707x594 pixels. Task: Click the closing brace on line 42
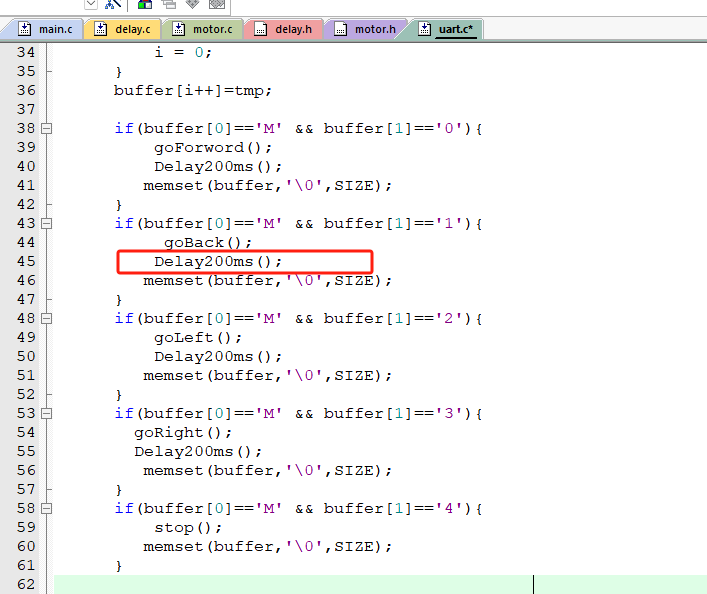click(119, 205)
